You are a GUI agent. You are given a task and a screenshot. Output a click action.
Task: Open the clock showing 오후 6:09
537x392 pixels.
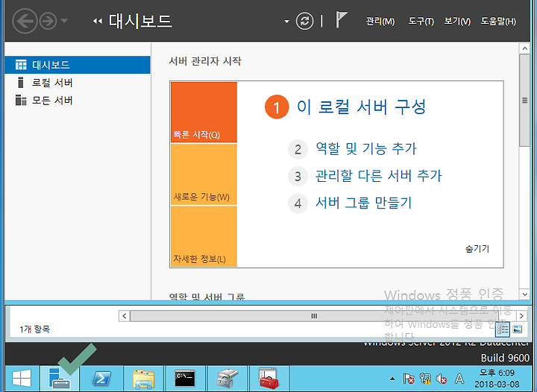497,379
